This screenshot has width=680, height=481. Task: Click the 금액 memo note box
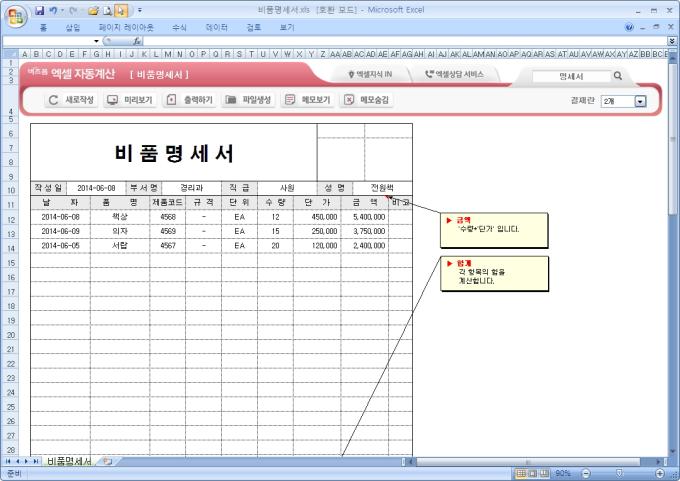pyautogui.click(x=494, y=230)
